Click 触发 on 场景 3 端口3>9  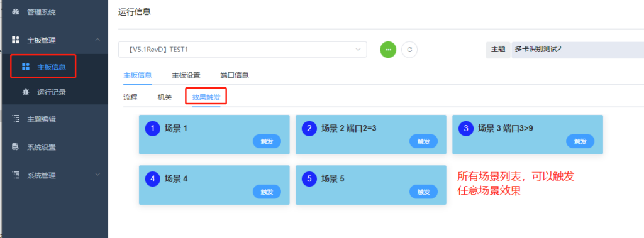point(580,141)
